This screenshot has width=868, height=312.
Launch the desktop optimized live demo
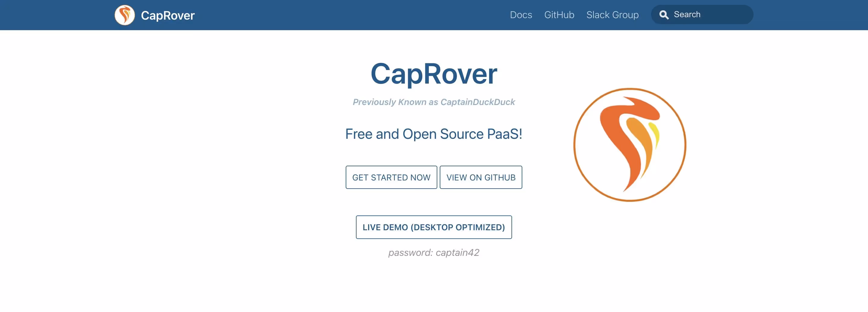pyautogui.click(x=434, y=227)
